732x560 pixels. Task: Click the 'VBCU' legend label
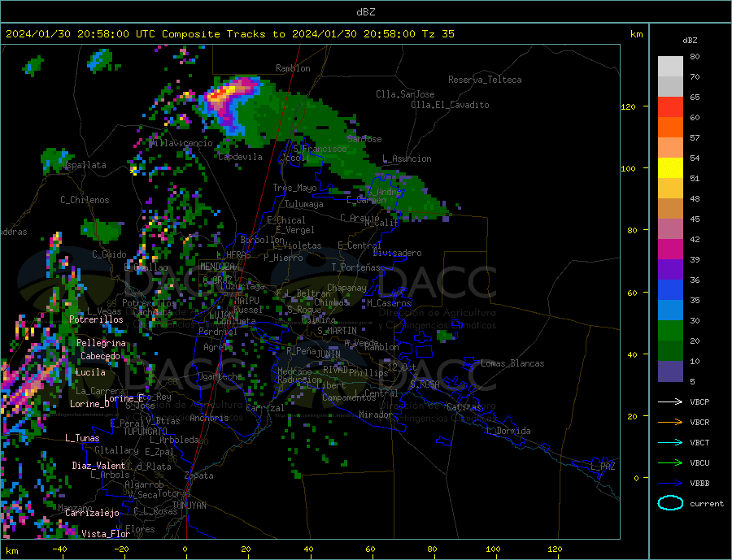tap(699, 463)
